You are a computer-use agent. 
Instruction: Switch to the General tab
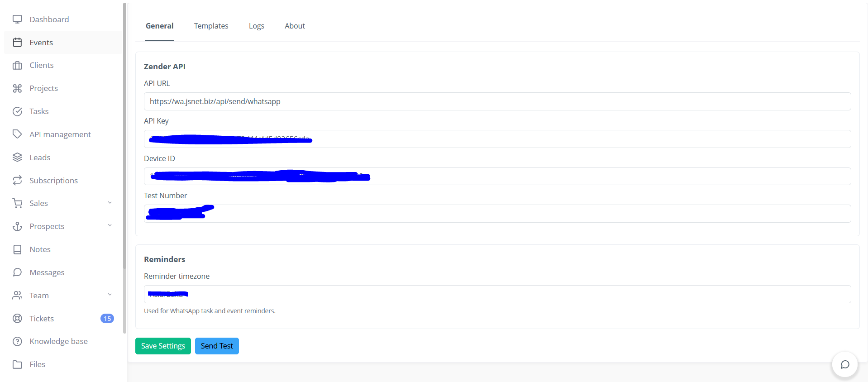[159, 26]
